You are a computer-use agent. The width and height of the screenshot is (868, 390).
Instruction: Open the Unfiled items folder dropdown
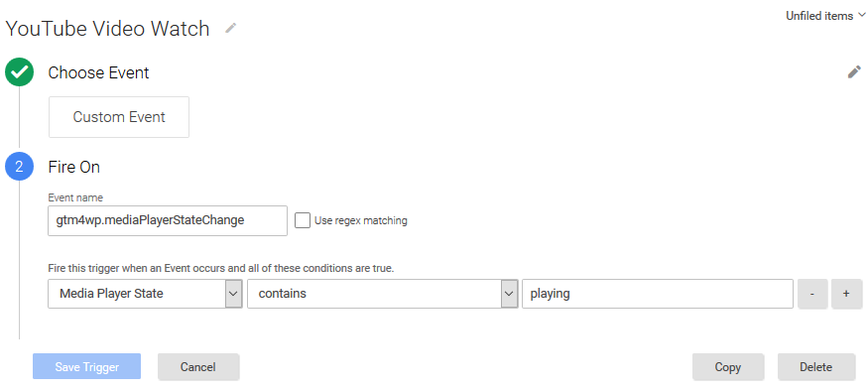(824, 16)
